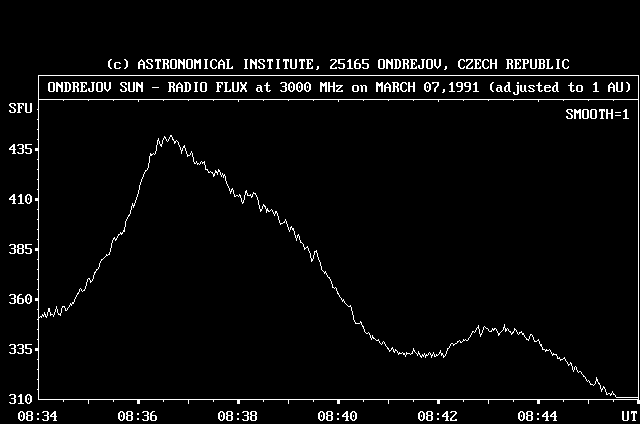Click the main flux peak on curve

pos(169,138)
